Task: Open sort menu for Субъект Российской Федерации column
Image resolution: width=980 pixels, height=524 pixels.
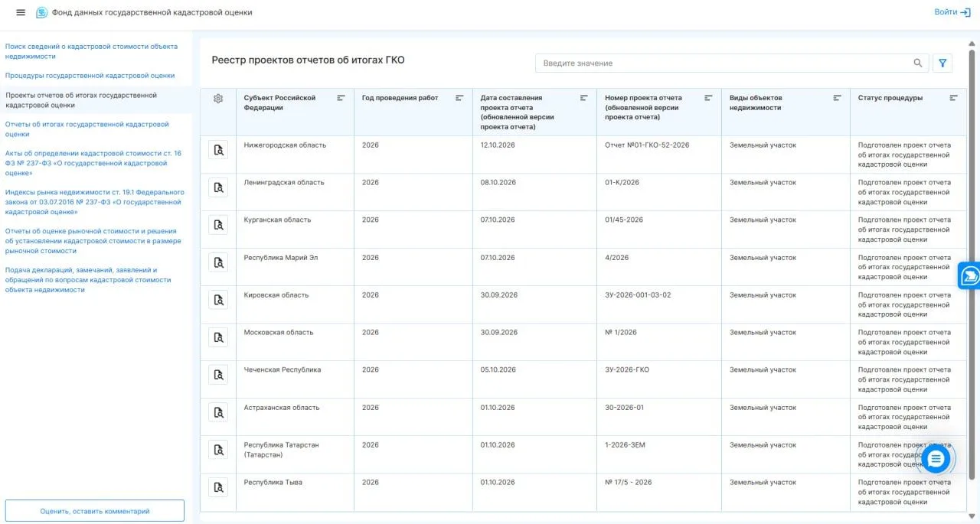Action: click(341, 98)
